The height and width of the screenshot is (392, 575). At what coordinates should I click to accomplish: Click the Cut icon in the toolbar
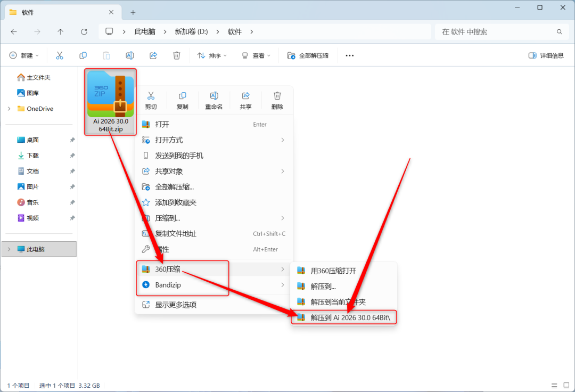pyautogui.click(x=60, y=55)
